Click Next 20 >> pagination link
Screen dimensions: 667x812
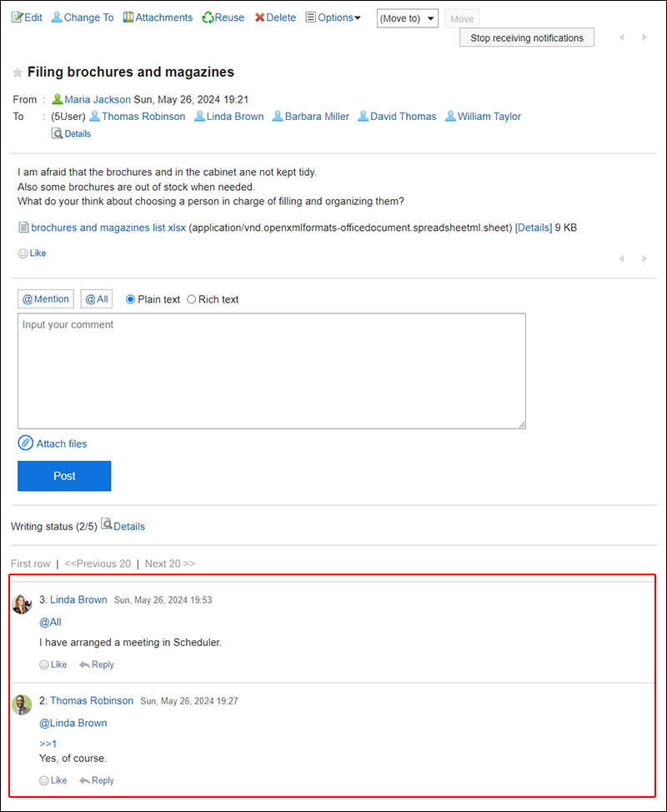click(x=170, y=564)
